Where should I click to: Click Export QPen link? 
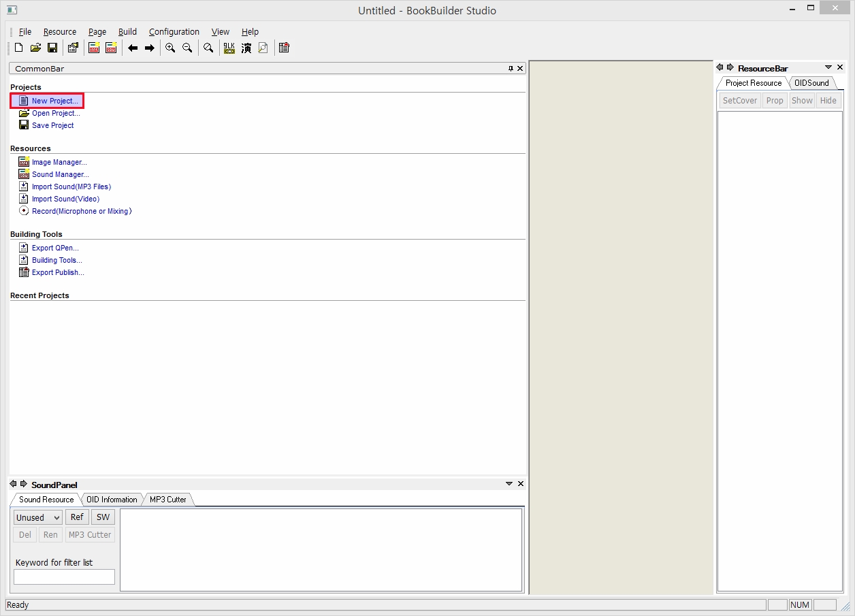(x=55, y=248)
